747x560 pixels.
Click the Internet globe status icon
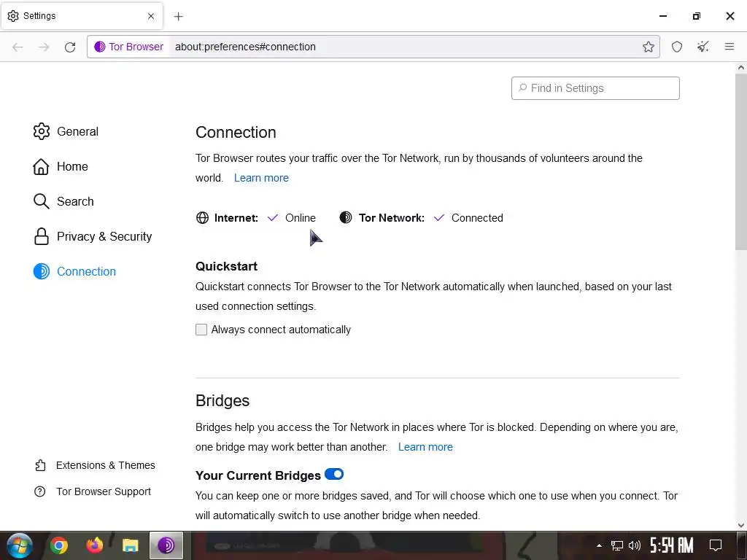click(203, 217)
